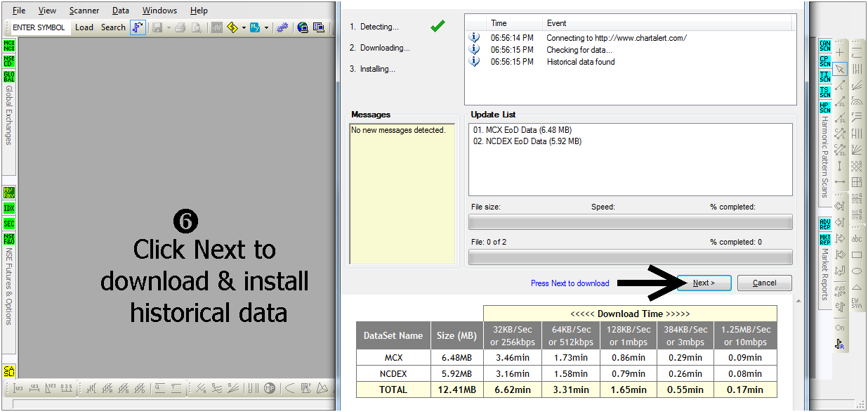Click the blue chart-style toolbar icon
The height and width of the screenshot is (412, 868).
click(x=138, y=27)
